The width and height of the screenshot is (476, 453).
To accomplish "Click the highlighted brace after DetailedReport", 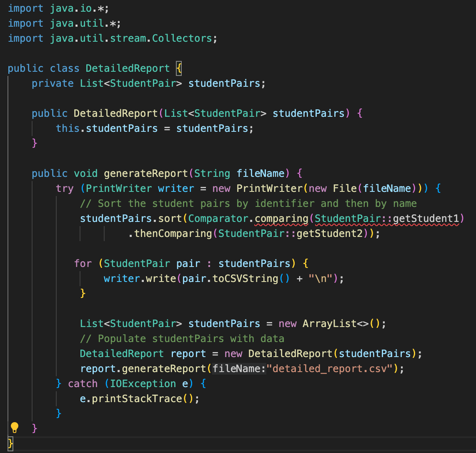I will point(178,68).
